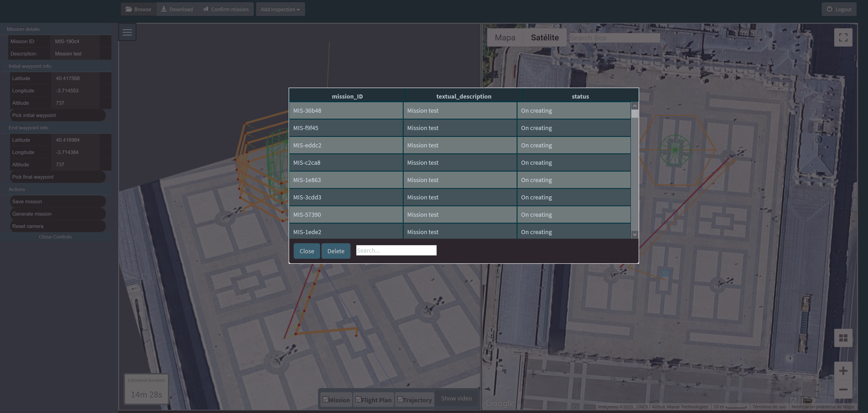Click the missions Search field
Screen dimensions: 868x413
tap(396, 250)
